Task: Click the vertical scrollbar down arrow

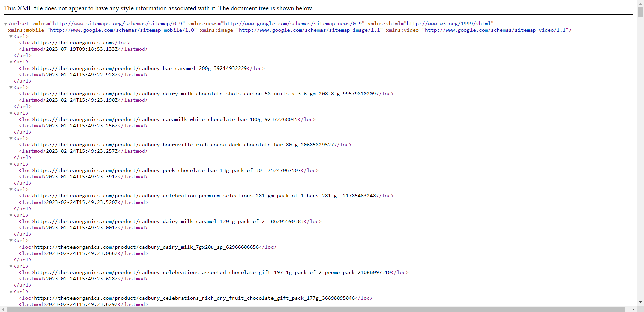Action: click(x=640, y=302)
